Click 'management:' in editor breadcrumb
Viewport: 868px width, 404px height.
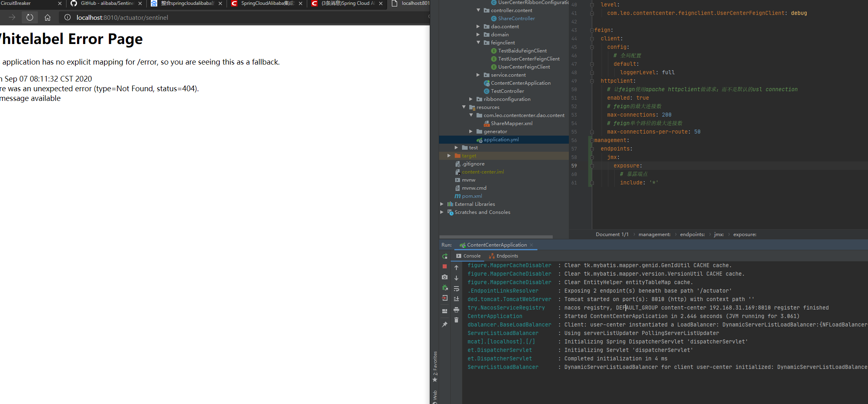(x=654, y=234)
